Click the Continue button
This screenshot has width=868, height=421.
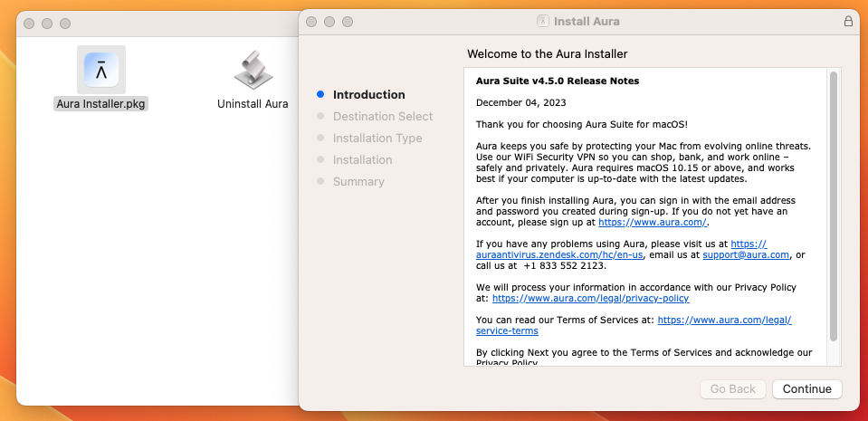tap(807, 389)
